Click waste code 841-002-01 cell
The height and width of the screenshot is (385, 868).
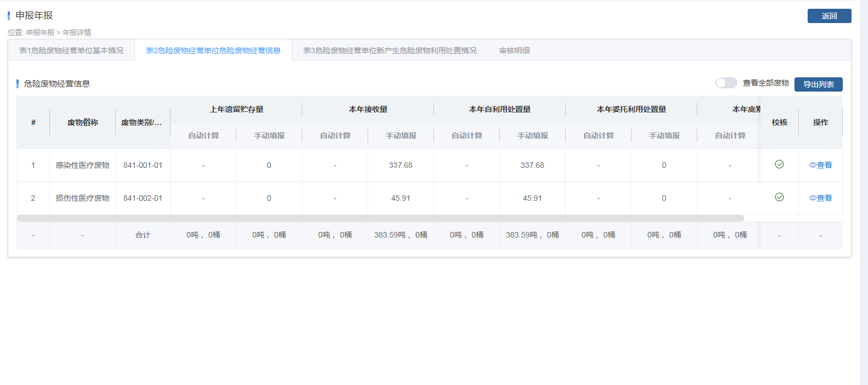(143, 198)
